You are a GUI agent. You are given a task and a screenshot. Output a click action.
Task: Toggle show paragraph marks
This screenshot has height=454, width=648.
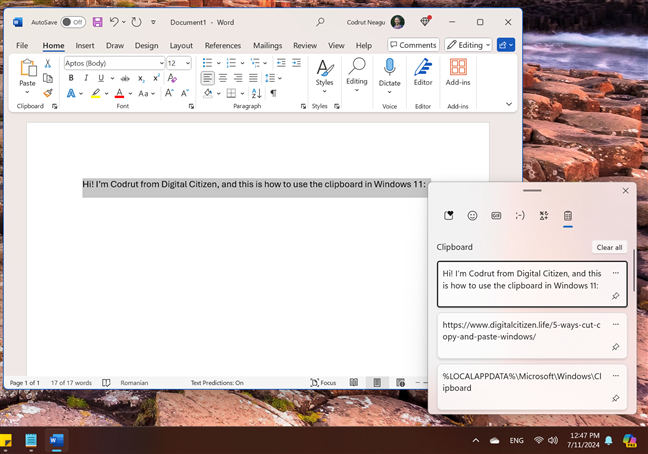pos(273,93)
